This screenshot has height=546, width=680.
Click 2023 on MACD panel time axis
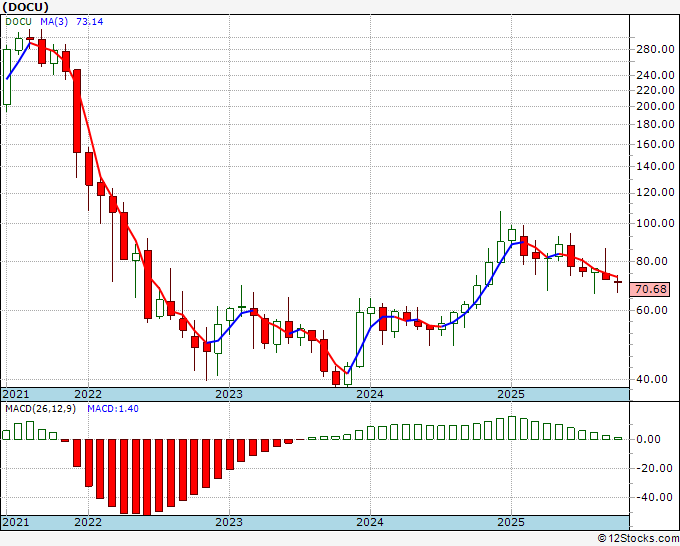[x=229, y=522]
